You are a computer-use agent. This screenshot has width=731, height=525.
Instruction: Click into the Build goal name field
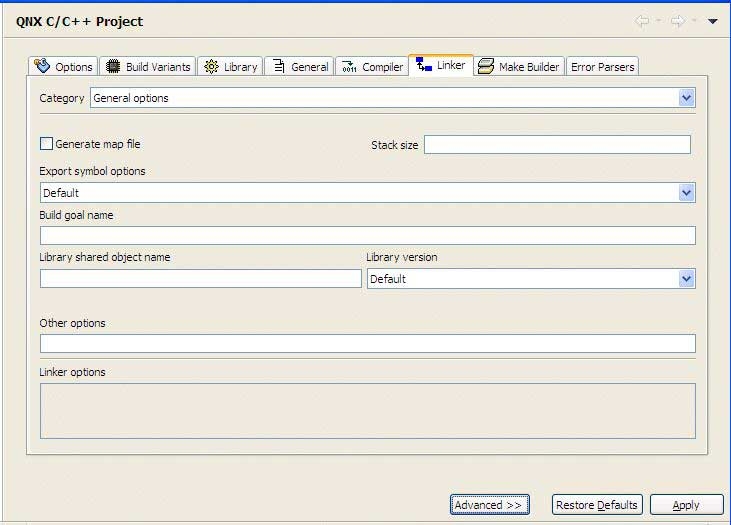pos(367,236)
